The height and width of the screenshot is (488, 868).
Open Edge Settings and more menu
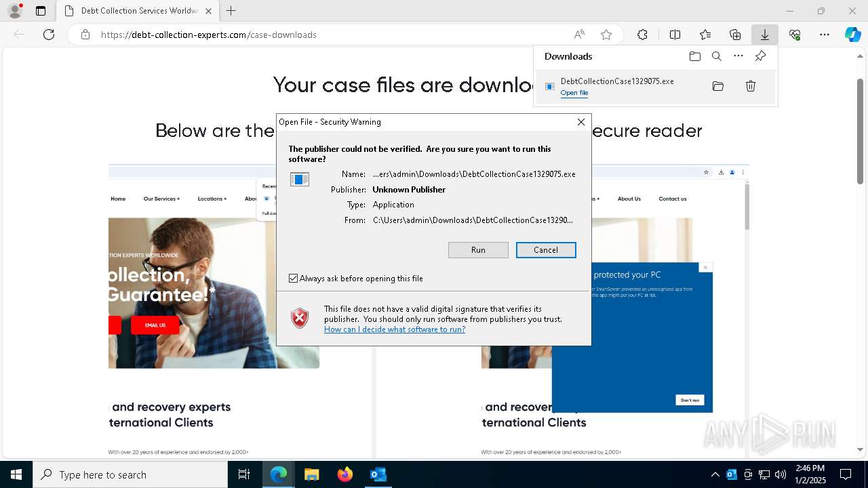point(825,35)
